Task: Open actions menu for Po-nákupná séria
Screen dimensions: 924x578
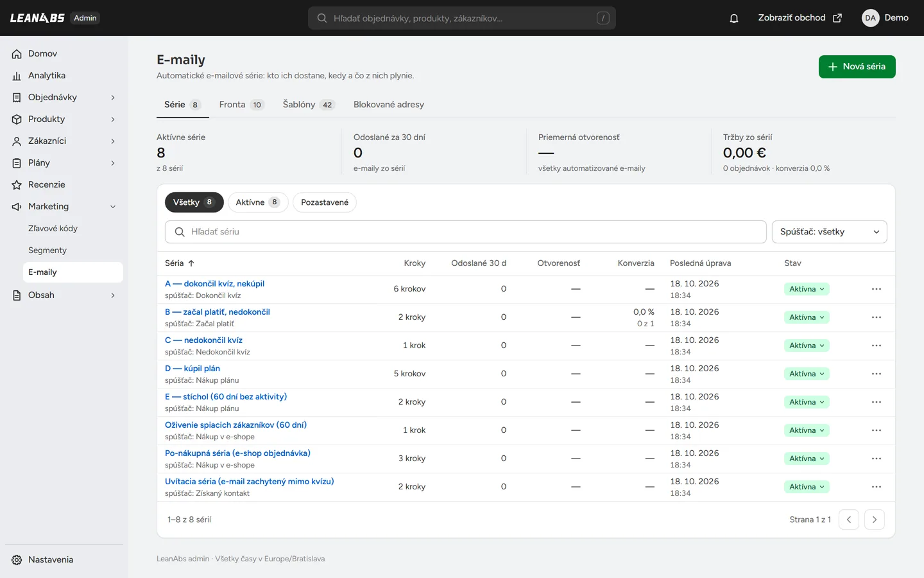Action: (877, 459)
